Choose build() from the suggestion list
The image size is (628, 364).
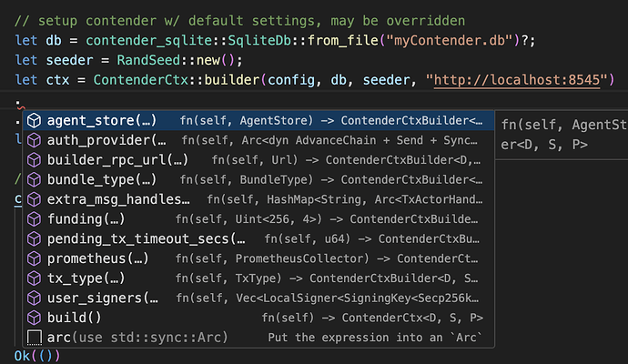click(74, 318)
